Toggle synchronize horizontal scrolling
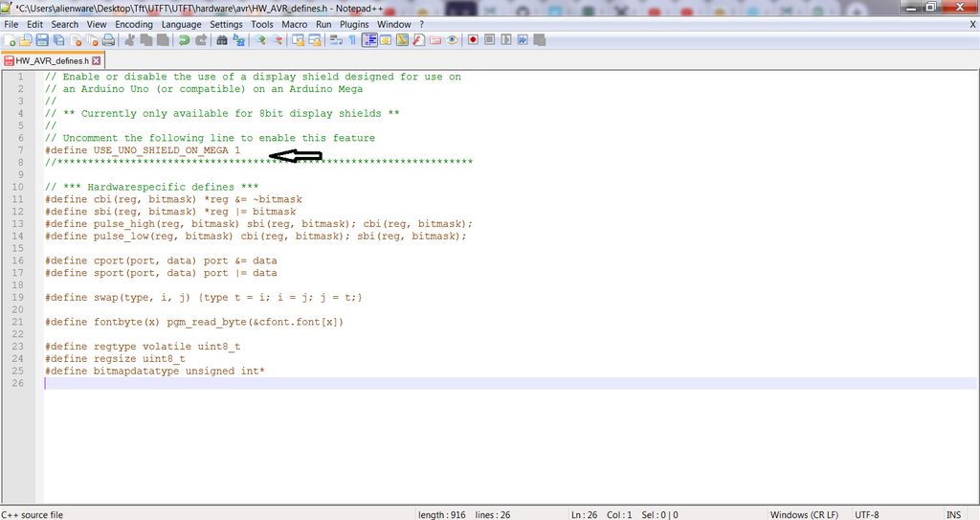Viewport: 980px width, 520px height. 314,40
